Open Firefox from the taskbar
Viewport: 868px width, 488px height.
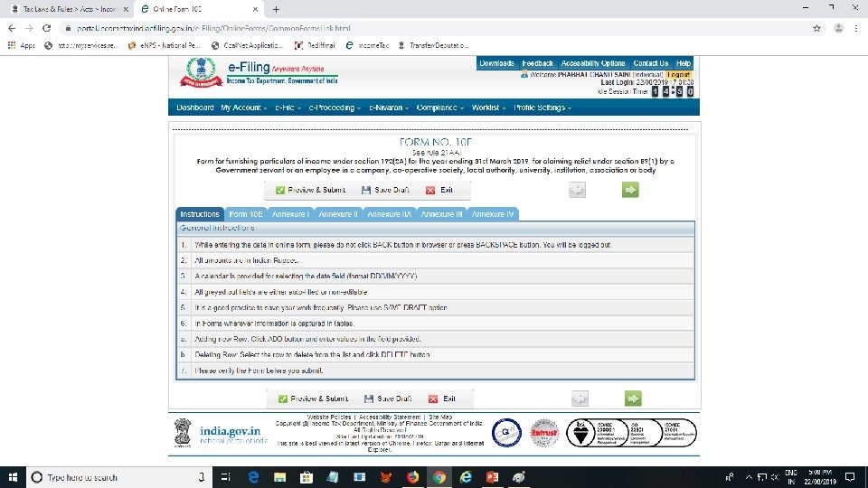click(412, 477)
